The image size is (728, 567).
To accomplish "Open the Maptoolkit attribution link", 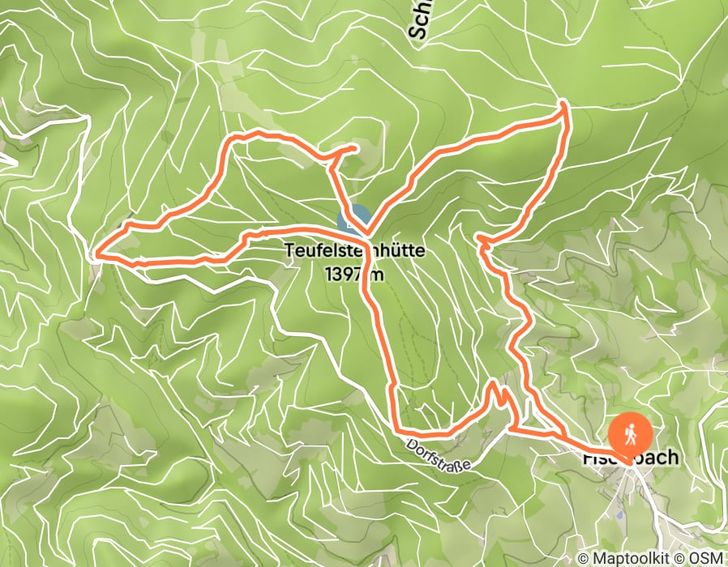I will tap(630, 557).
